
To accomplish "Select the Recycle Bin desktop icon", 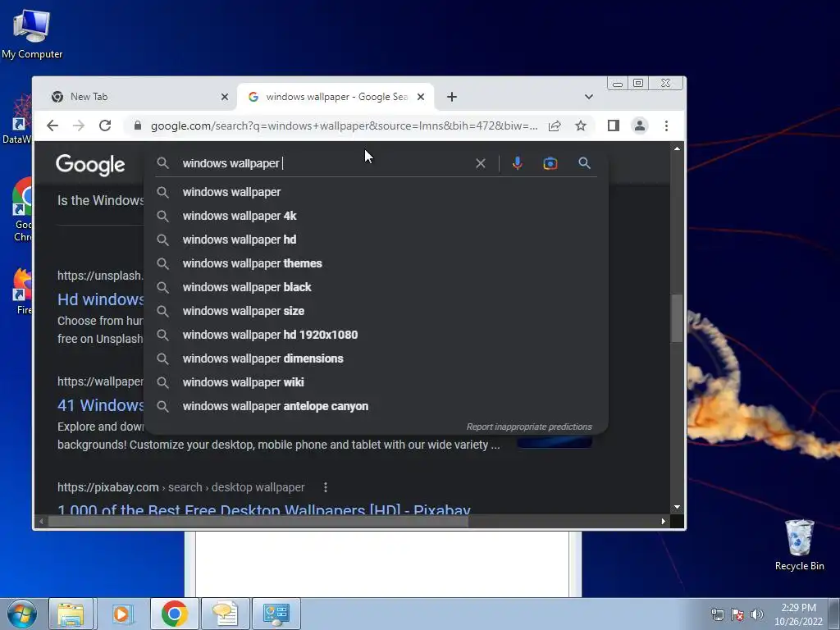I will (799, 546).
